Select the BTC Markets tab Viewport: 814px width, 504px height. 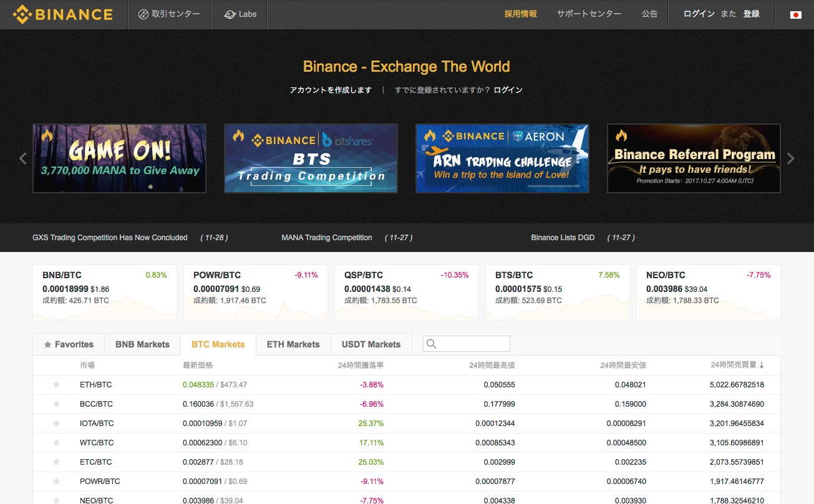pyautogui.click(x=218, y=344)
